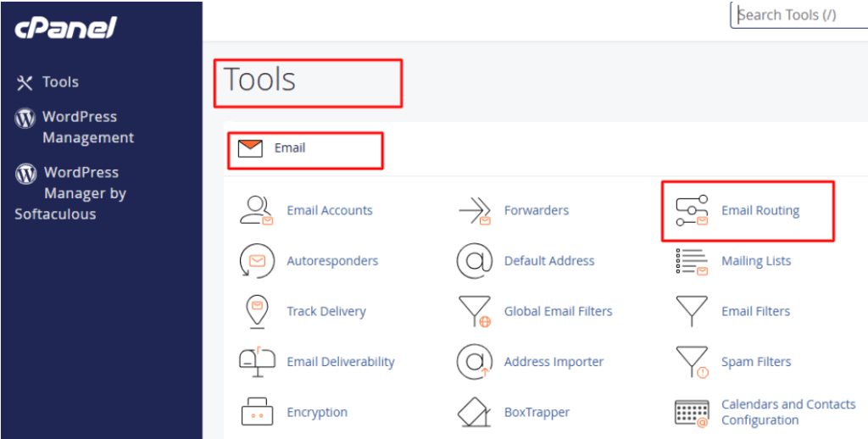868x439 pixels.
Task: Open the Track Delivery link
Action: click(x=326, y=311)
